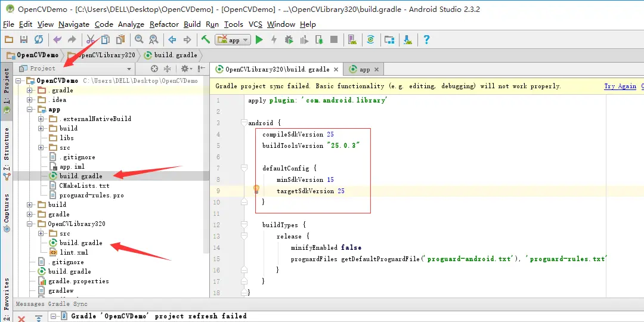Click Attach debugger to Android process icon
Image resolution: width=644 pixels, height=322 pixels.
[319, 39]
